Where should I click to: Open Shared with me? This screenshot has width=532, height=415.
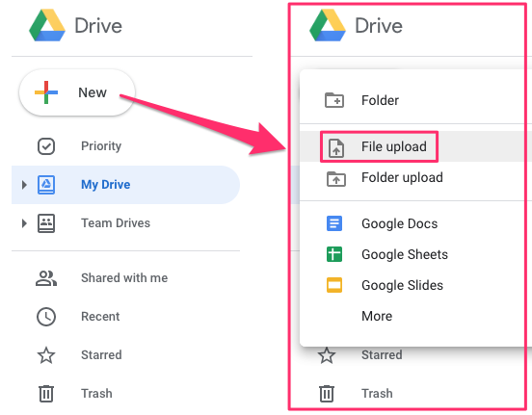pos(124,278)
